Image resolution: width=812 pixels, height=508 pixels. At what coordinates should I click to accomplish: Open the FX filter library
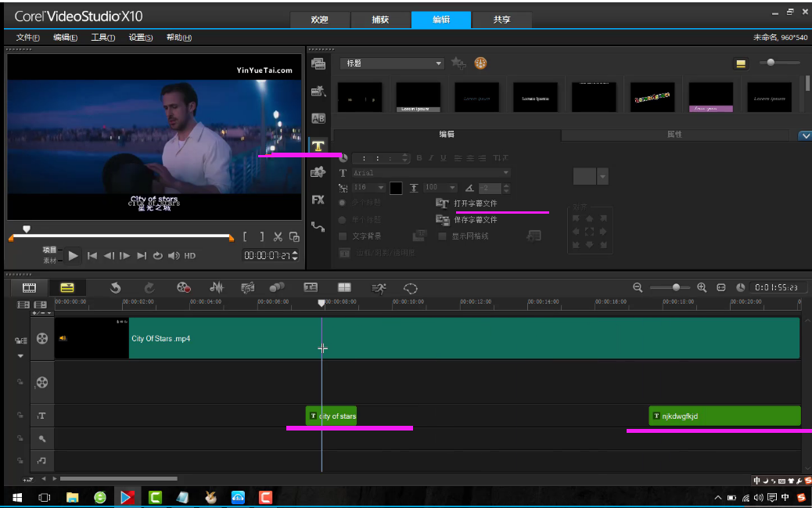coord(318,200)
